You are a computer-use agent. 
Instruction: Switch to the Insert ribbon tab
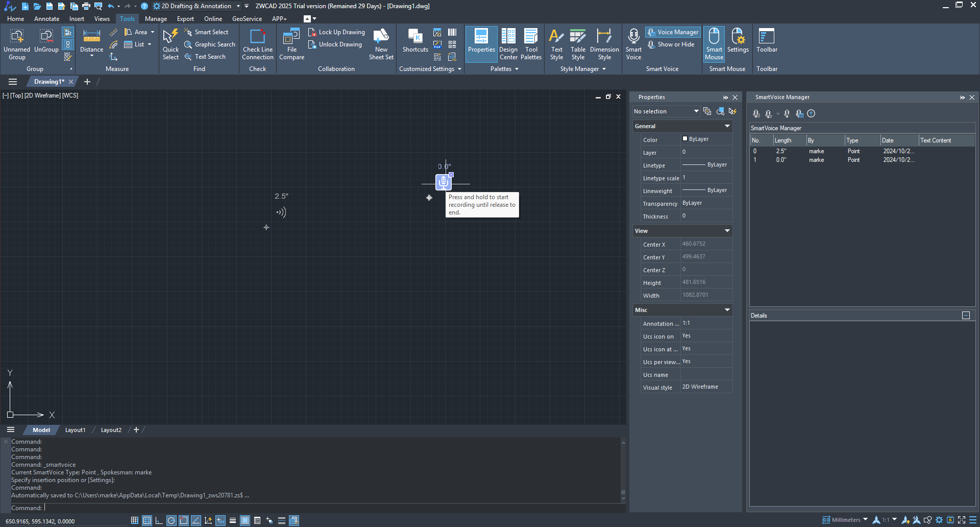point(77,19)
